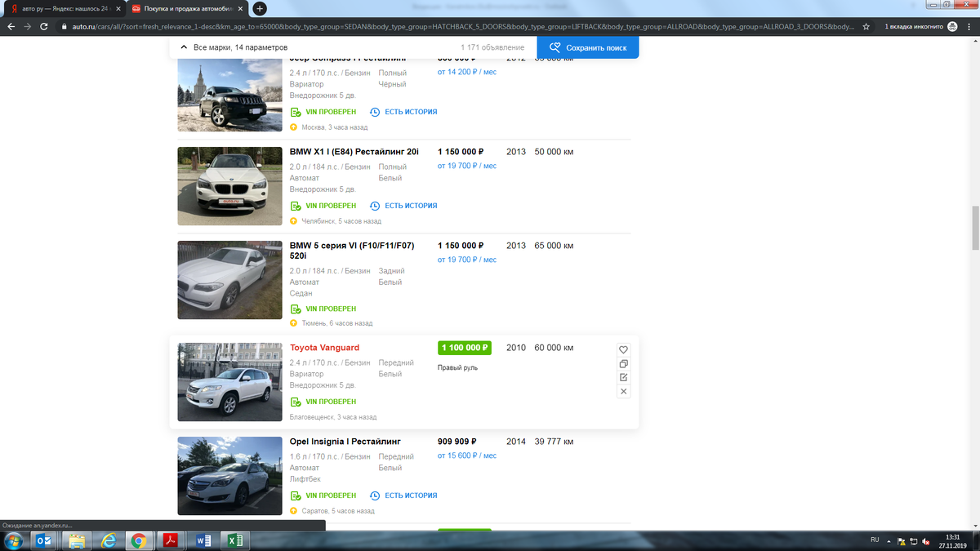This screenshot has width=980, height=551.
Task: Go back with browser back arrow
Action: pos(10,26)
